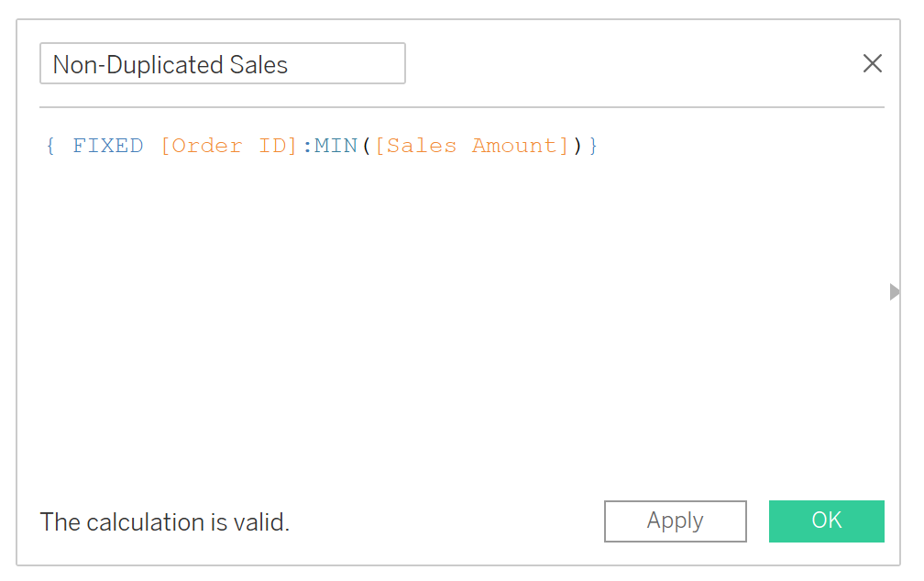Apply the calculation changes
The width and height of the screenshot is (924, 581).
[x=676, y=521]
